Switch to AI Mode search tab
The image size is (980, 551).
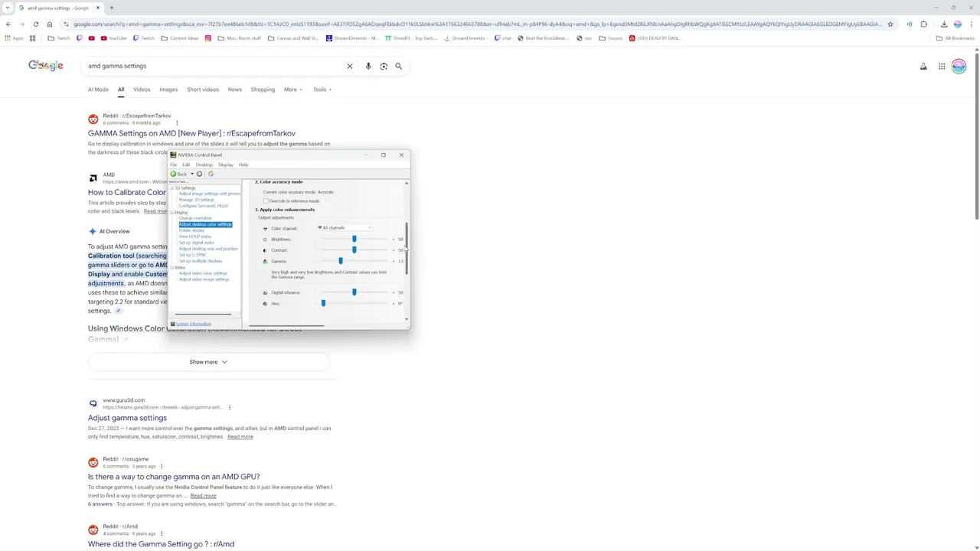click(x=98, y=90)
